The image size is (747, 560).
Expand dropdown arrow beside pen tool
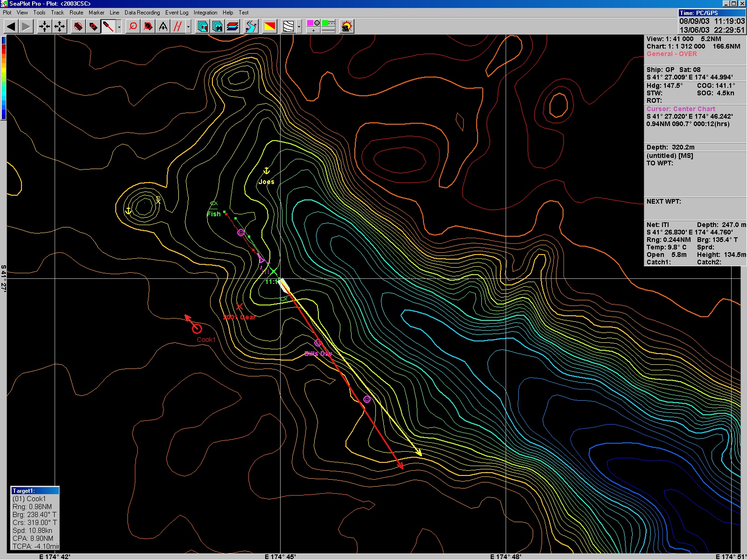[120, 27]
